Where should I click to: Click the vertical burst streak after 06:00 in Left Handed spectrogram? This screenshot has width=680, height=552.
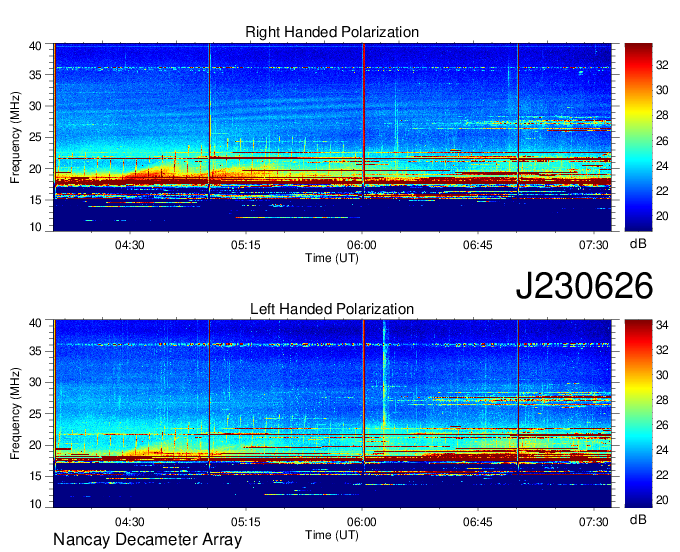click(x=384, y=373)
